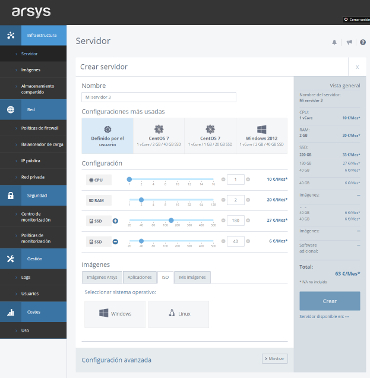370x378 pixels.
Task: Click the CPU cores number field
Action: pyautogui.click(x=236, y=179)
